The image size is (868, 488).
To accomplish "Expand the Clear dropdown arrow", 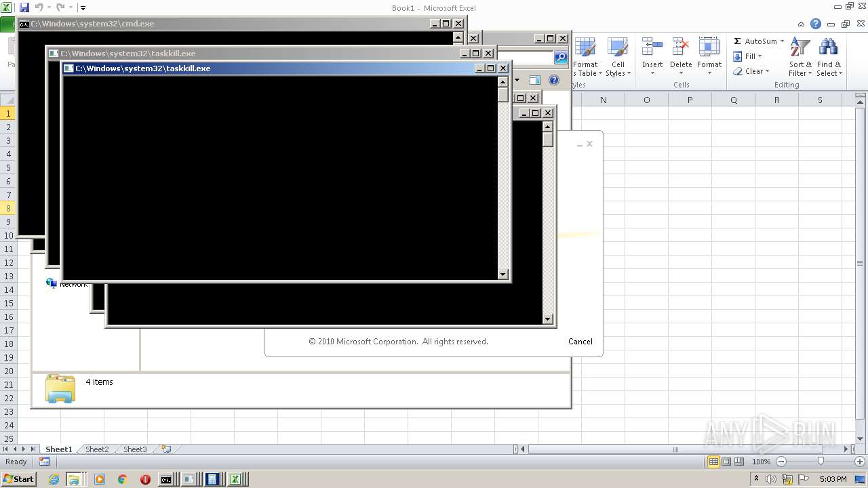I will click(x=767, y=71).
